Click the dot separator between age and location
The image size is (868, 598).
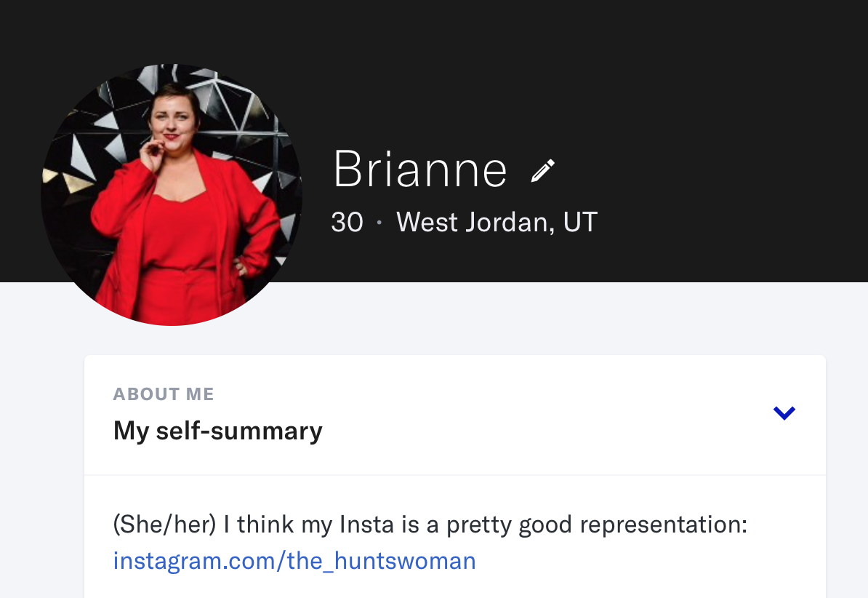[x=379, y=223]
